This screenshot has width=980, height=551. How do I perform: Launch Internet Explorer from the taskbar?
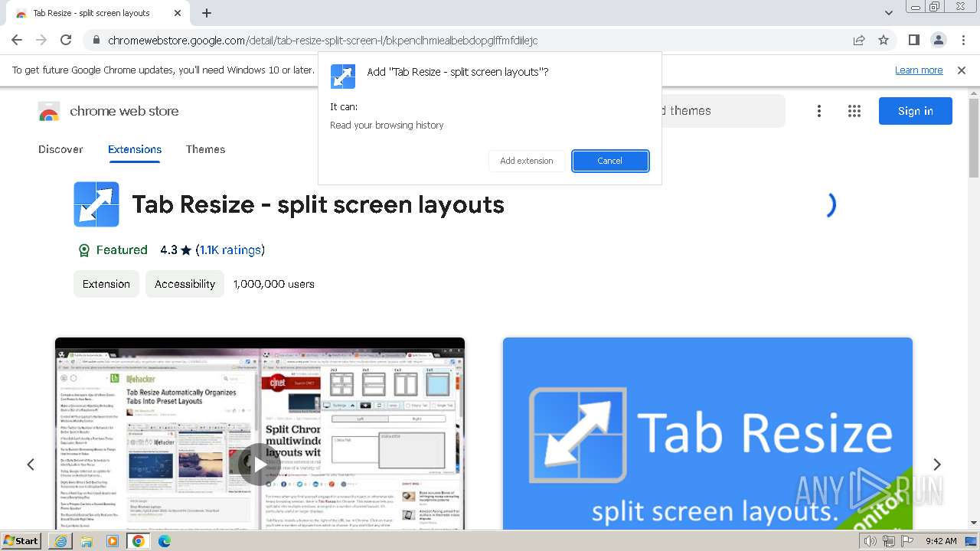(60, 541)
